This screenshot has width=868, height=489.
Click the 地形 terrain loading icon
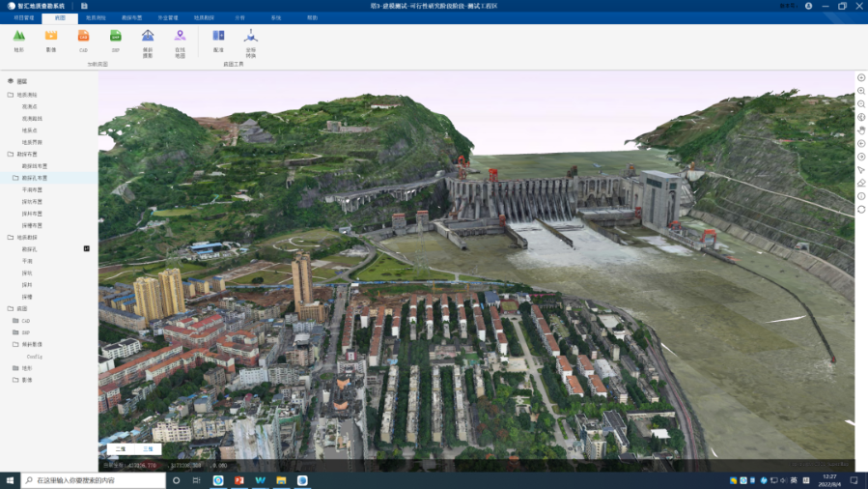18,37
